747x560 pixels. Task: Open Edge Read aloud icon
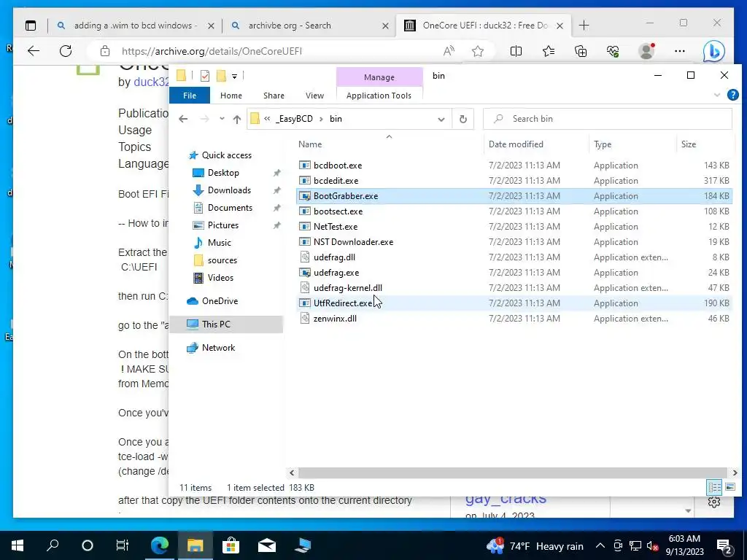449,51
